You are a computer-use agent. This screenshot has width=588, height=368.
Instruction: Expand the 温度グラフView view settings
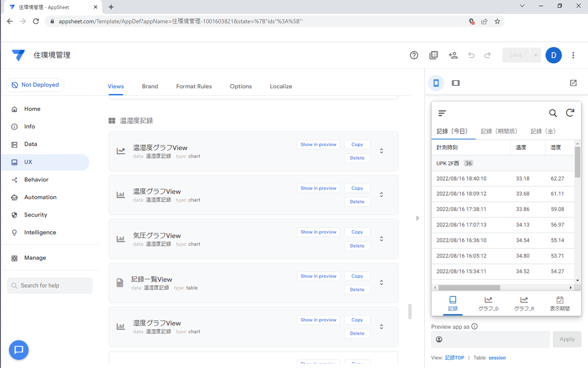click(381, 195)
